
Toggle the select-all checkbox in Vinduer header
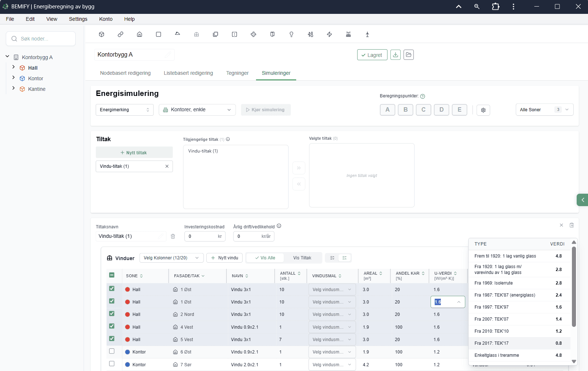(112, 275)
